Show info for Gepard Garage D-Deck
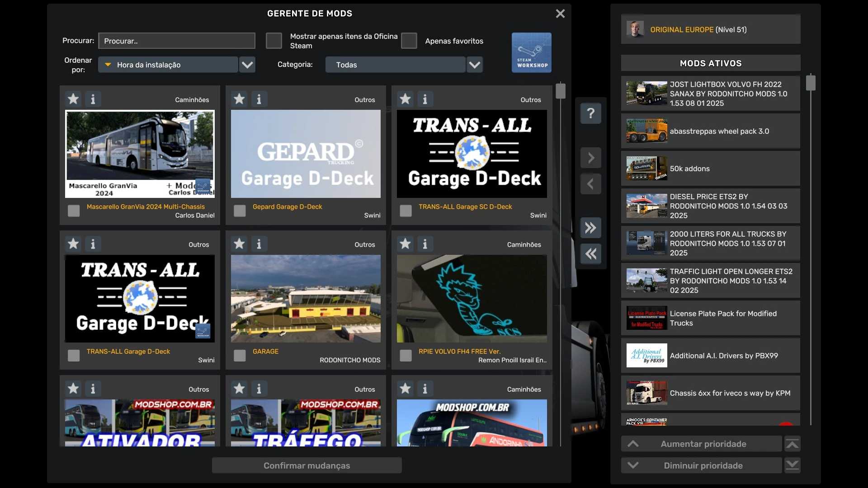Image resolution: width=868 pixels, height=488 pixels. point(259,99)
